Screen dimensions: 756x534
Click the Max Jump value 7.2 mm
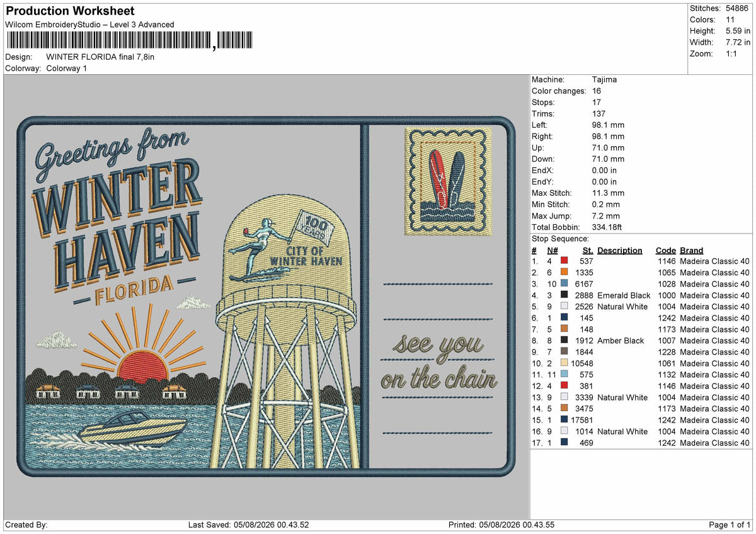click(606, 215)
